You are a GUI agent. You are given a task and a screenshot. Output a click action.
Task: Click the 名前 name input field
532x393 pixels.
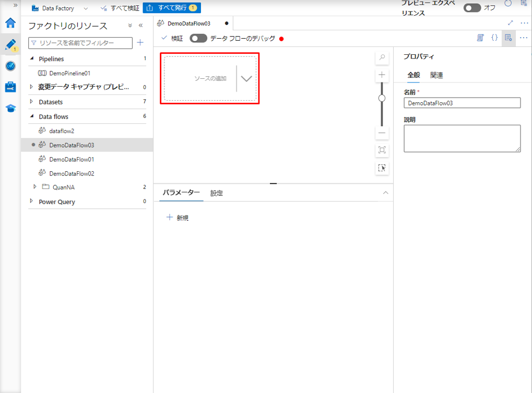(462, 103)
